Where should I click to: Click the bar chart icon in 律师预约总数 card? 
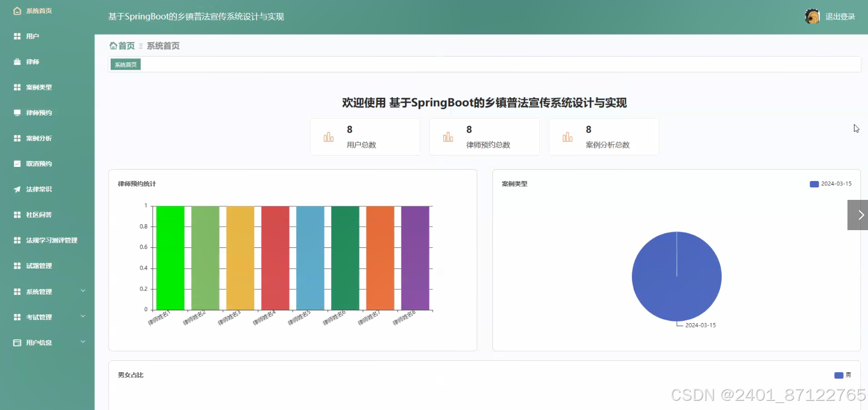(x=448, y=137)
